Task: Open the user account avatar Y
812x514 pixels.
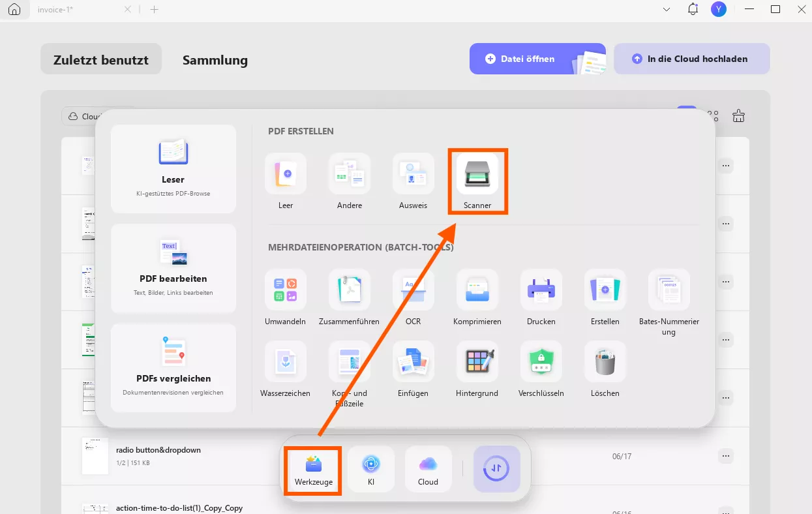Action: [x=719, y=9]
